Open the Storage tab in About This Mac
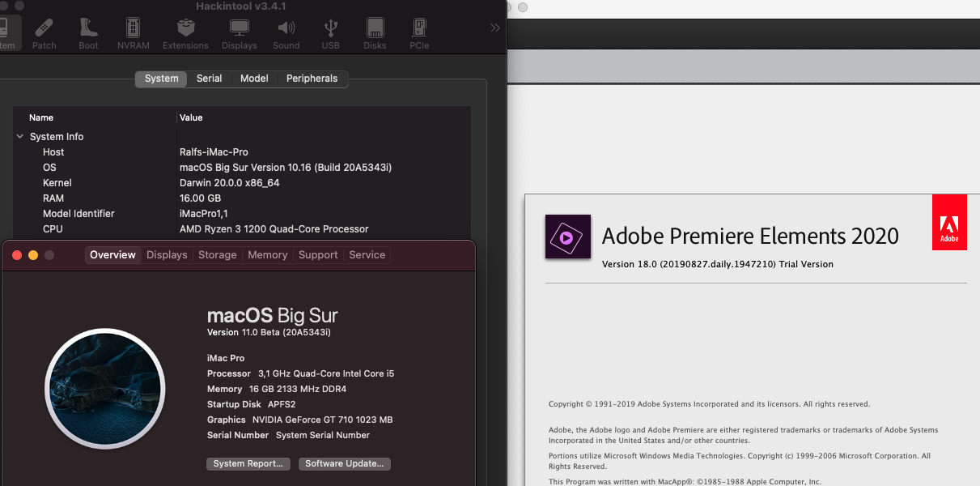The image size is (980, 486). coord(218,254)
